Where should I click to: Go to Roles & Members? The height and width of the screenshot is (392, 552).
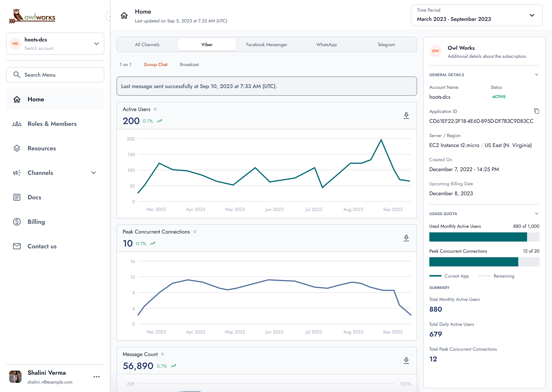click(52, 124)
